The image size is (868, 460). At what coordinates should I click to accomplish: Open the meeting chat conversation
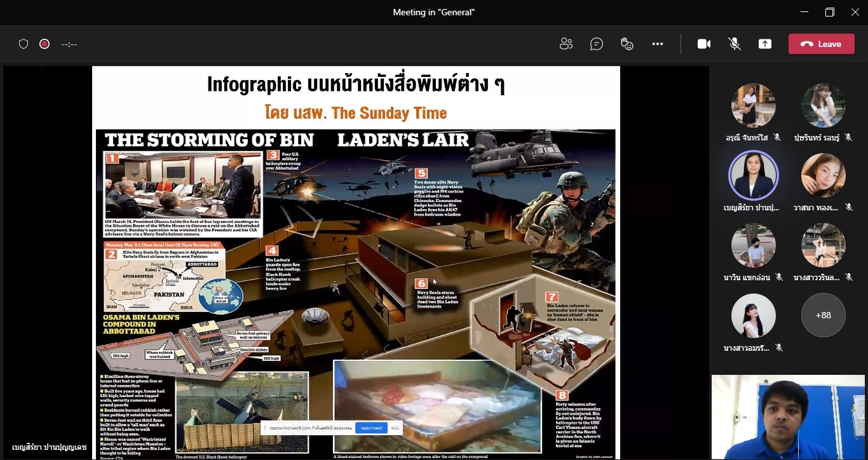click(597, 44)
